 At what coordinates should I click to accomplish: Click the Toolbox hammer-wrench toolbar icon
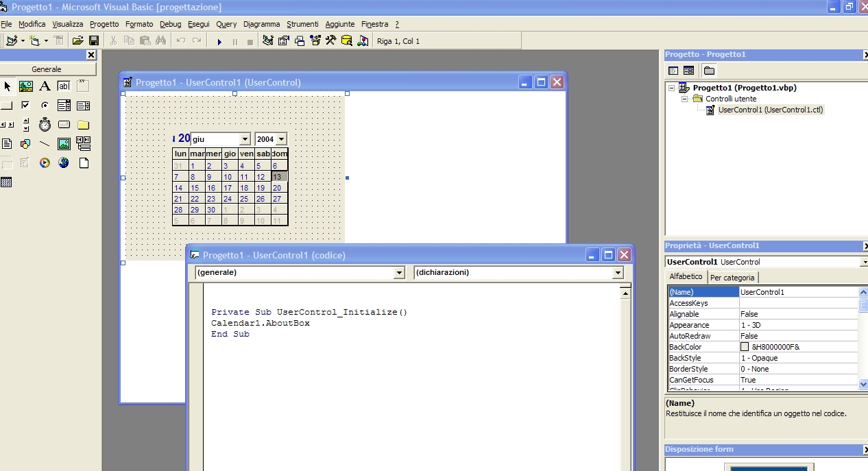(331, 41)
